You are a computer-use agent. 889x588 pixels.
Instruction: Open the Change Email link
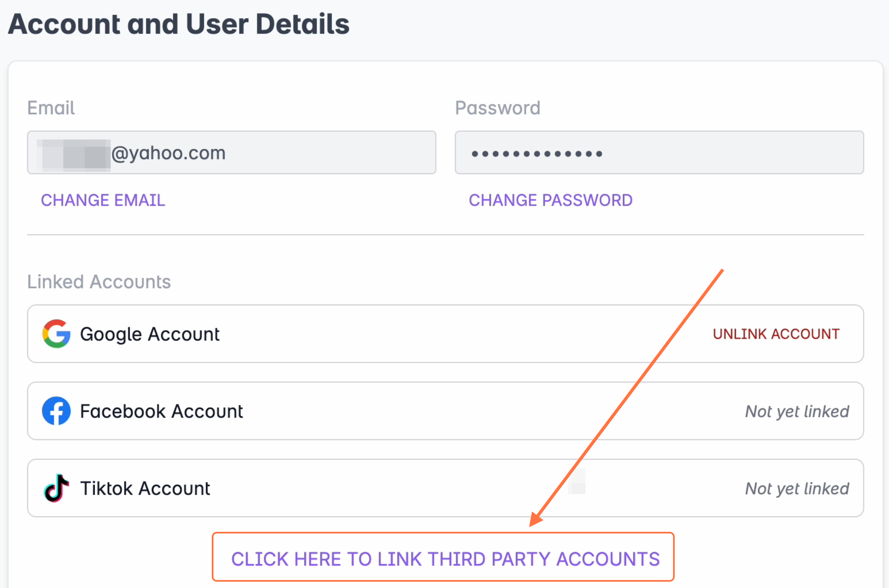click(x=103, y=200)
